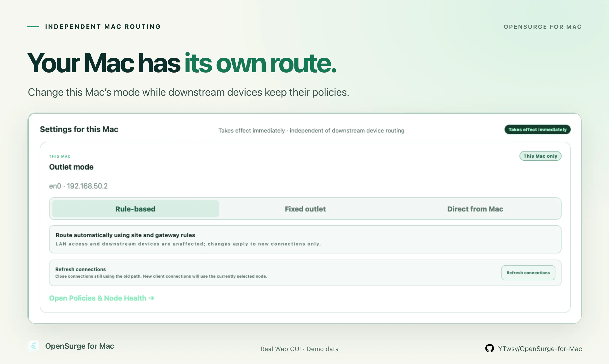This screenshot has height=364, width=609.
Task: Click the Change this Mac's mode tagline
Action: tap(188, 92)
